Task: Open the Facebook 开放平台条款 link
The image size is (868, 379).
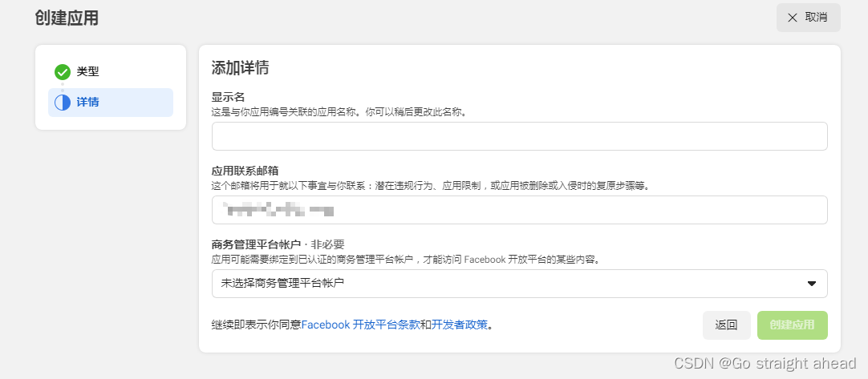Action: 360,325
